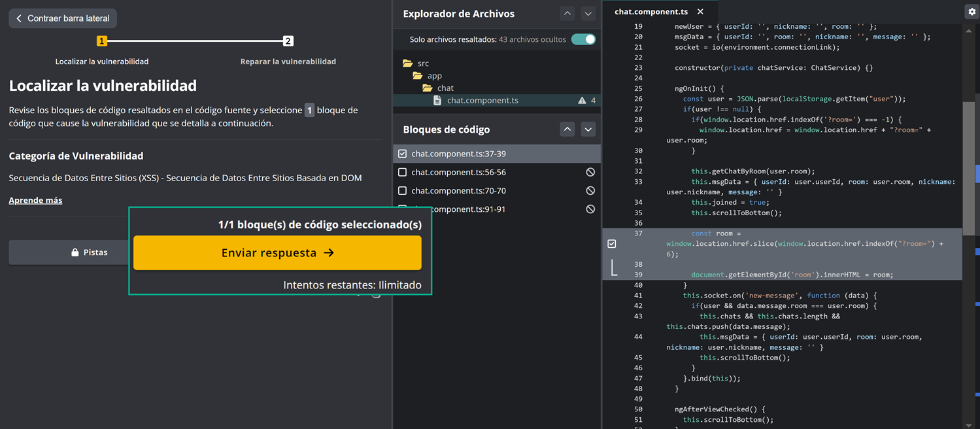Image resolution: width=980 pixels, height=429 pixels.
Task: Click the disabled icon for chat.component.ts:91-91
Action: [590, 209]
